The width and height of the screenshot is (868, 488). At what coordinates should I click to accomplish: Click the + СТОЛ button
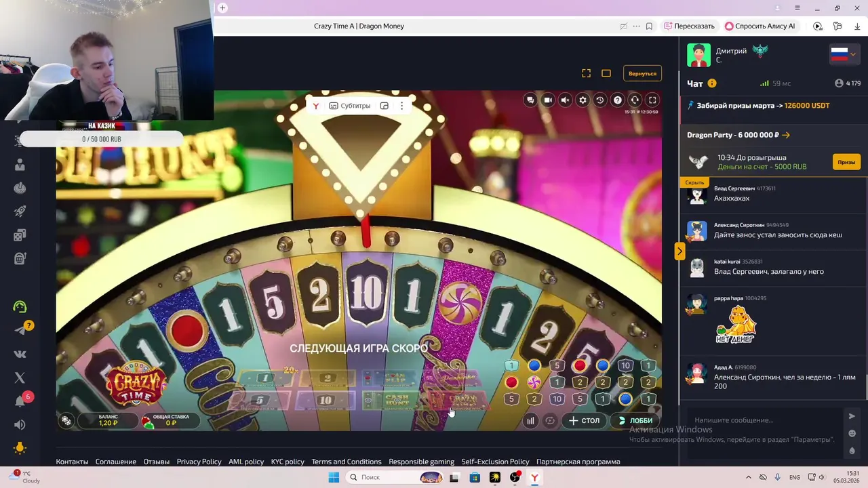pos(585,420)
